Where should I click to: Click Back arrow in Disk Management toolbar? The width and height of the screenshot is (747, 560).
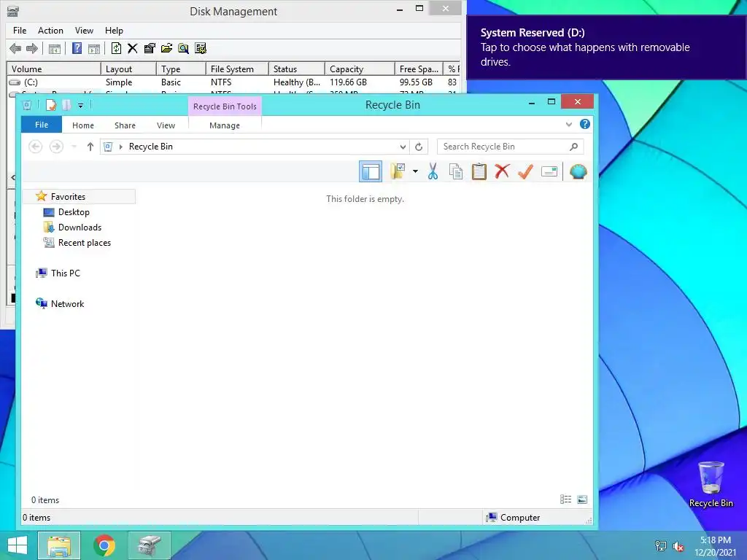tap(15, 48)
